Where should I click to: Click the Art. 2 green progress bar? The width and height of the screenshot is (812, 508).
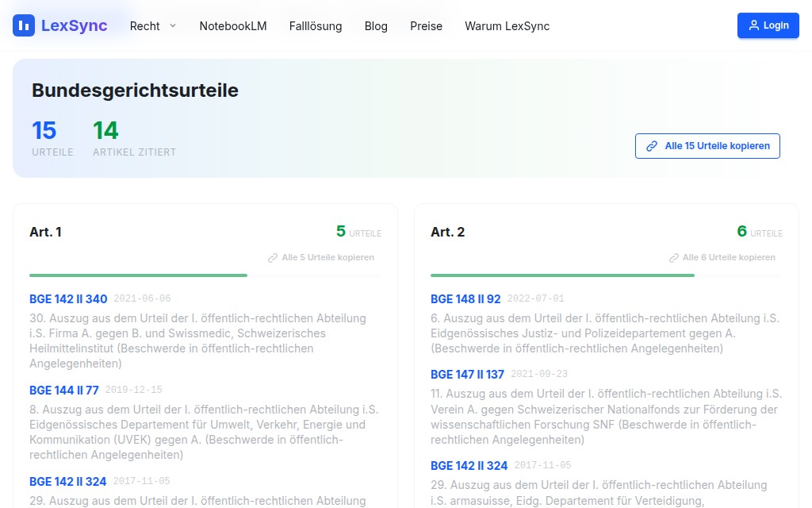[562, 275]
